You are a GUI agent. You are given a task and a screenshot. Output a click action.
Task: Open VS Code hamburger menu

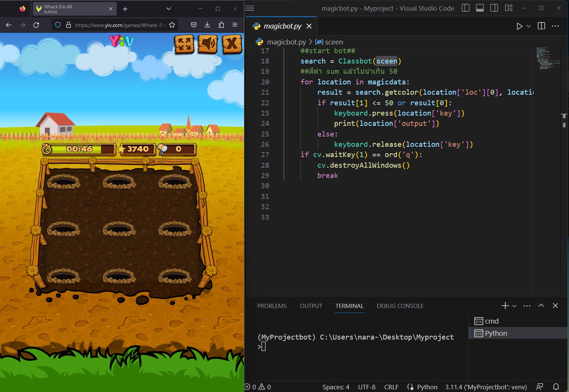pos(250,8)
